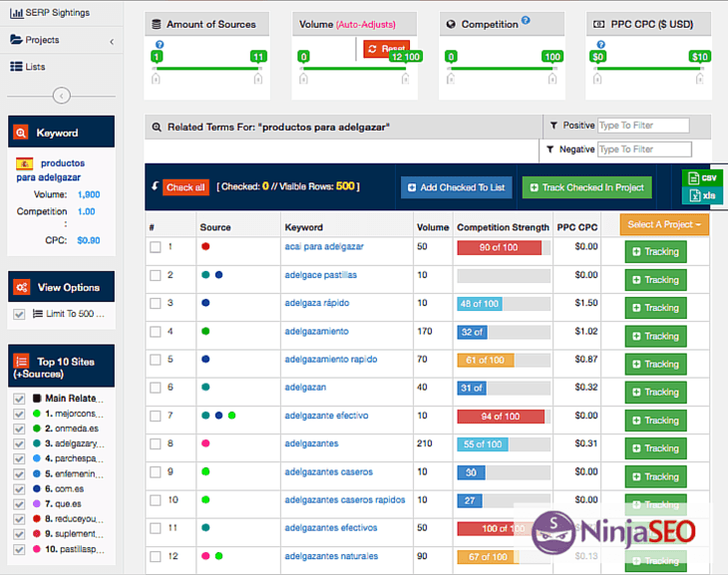The image size is (728, 575).
Task: Click pink source dot for adelgazantes
Action: (x=205, y=443)
